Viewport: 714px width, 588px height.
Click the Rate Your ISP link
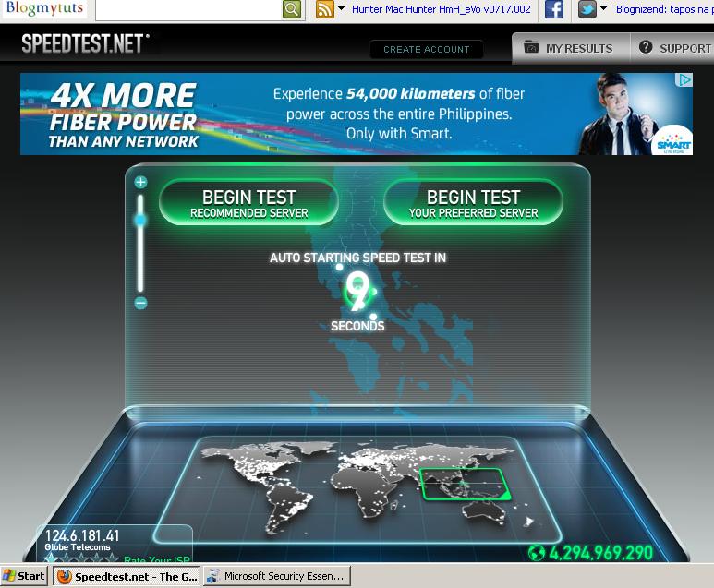tap(157, 559)
